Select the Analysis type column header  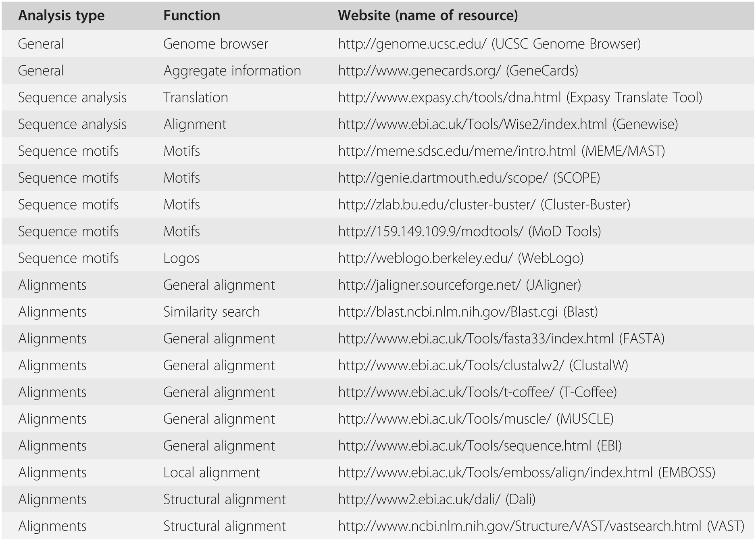click(x=61, y=16)
